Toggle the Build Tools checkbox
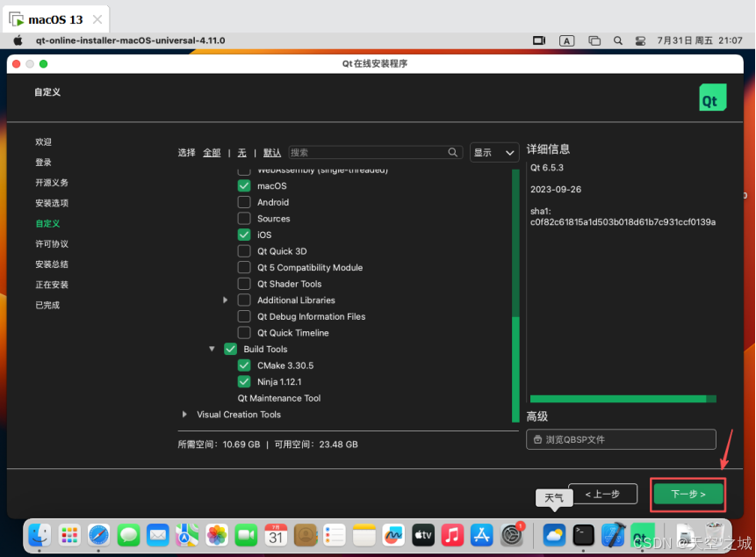 click(230, 349)
